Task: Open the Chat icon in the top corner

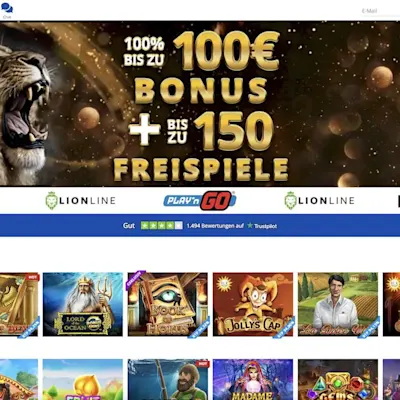Action: [x=7, y=9]
